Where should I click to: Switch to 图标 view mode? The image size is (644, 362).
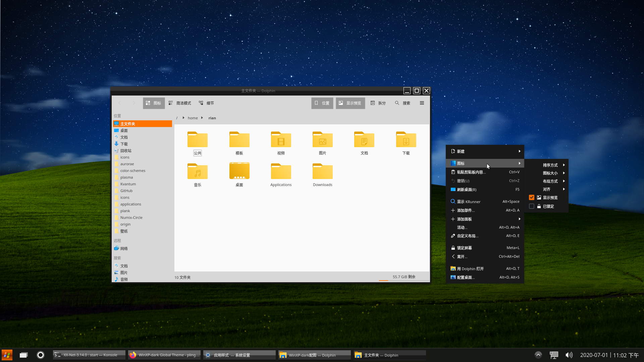pyautogui.click(x=154, y=103)
